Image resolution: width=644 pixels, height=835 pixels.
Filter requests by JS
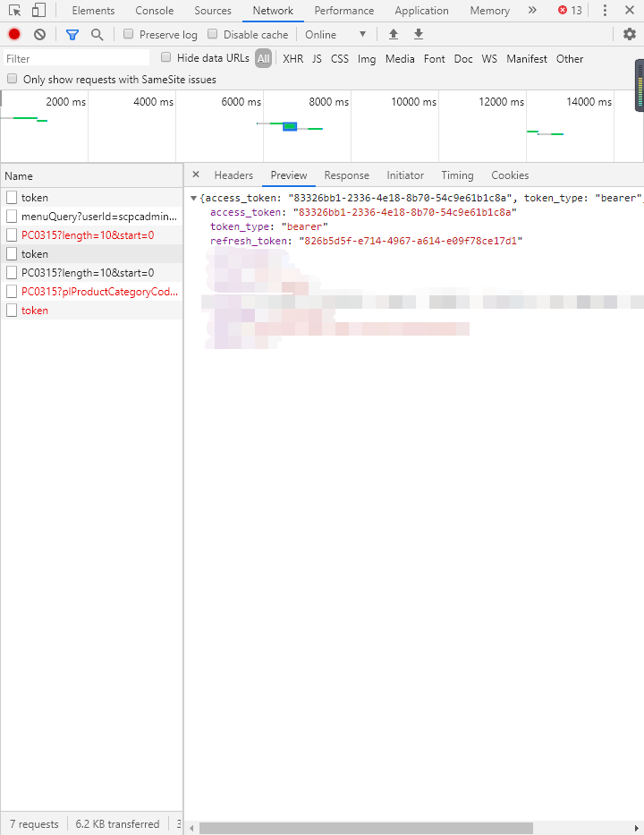coord(317,58)
